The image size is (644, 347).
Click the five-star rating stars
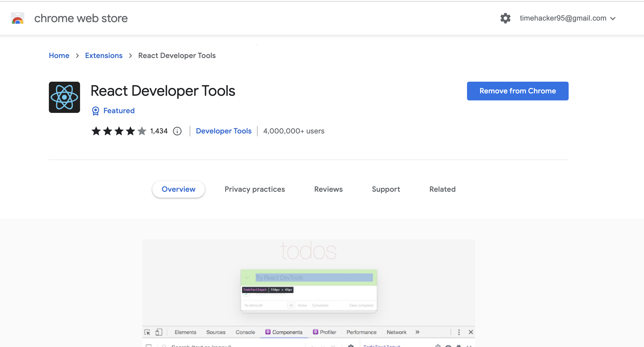[x=119, y=131]
